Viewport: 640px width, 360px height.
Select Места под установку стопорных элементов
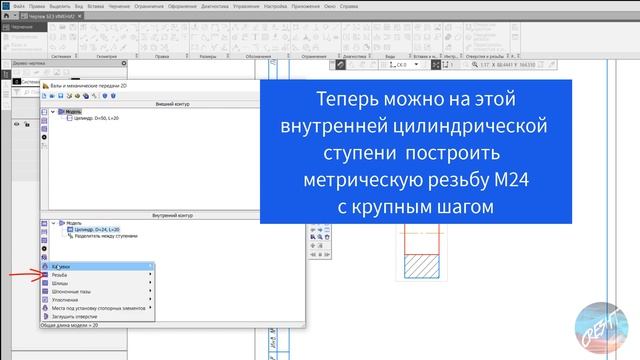pos(97,308)
